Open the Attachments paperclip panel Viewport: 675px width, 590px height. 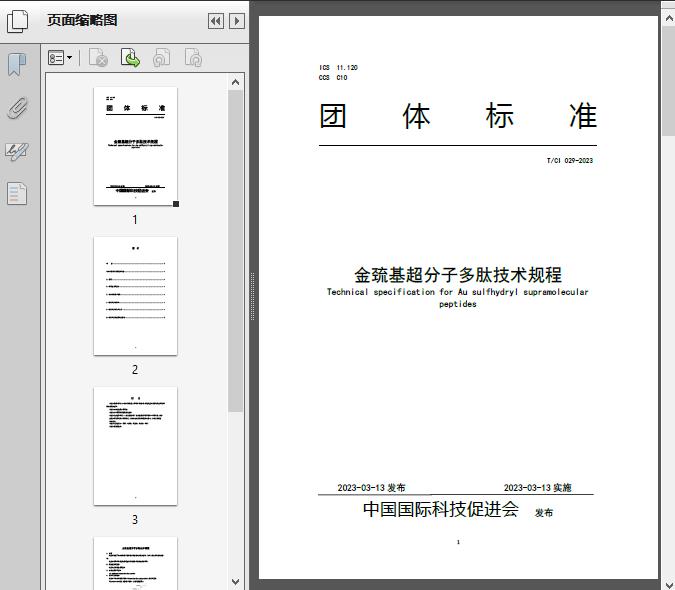click(17, 108)
